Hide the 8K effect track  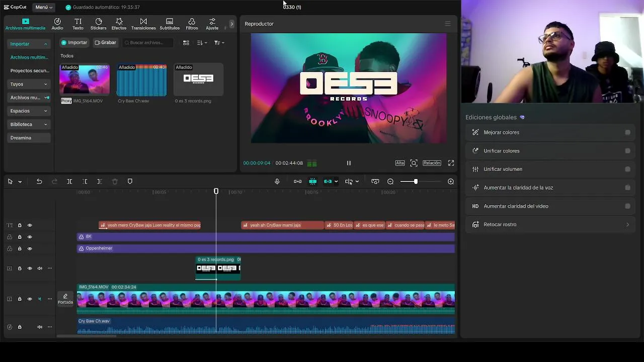pos(30,237)
